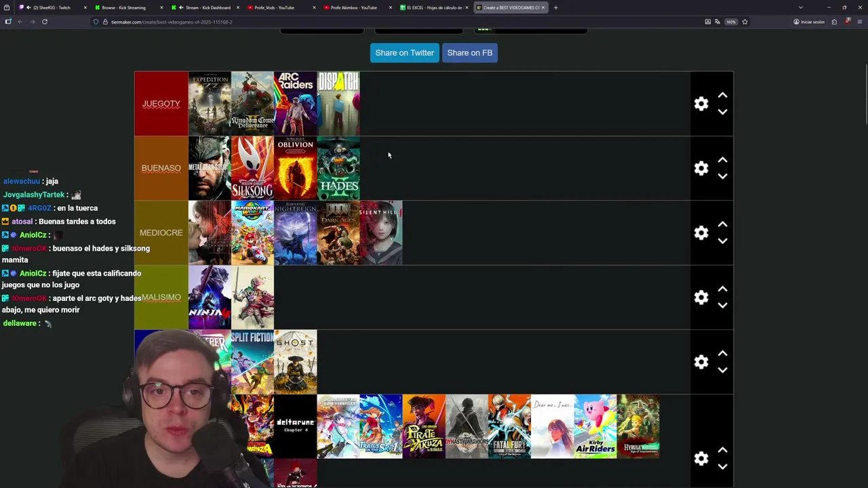Open settings gear for the Deltarune row
The image size is (868, 488).
[701, 459]
